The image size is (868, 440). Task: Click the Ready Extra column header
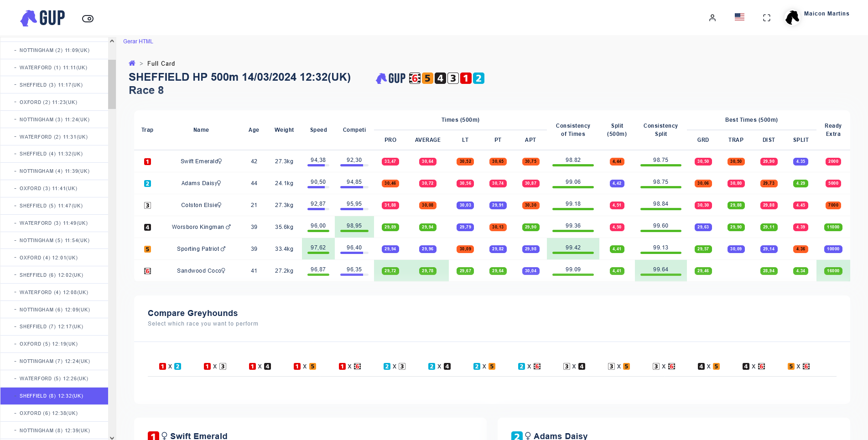(833, 130)
